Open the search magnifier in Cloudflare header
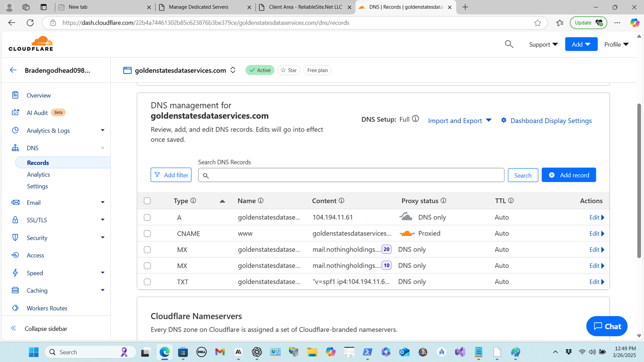This screenshot has height=362, width=644. coord(509,44)
